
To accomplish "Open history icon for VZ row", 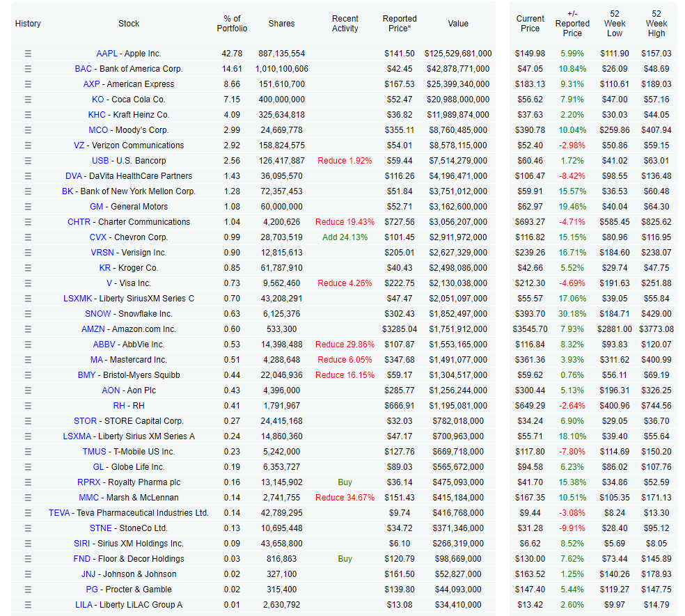I will point(28,145).
